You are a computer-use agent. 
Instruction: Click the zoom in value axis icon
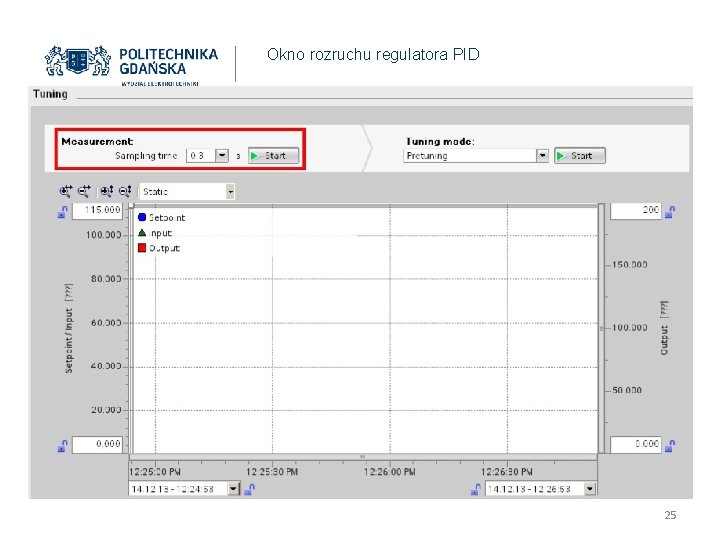coord(107,191)
